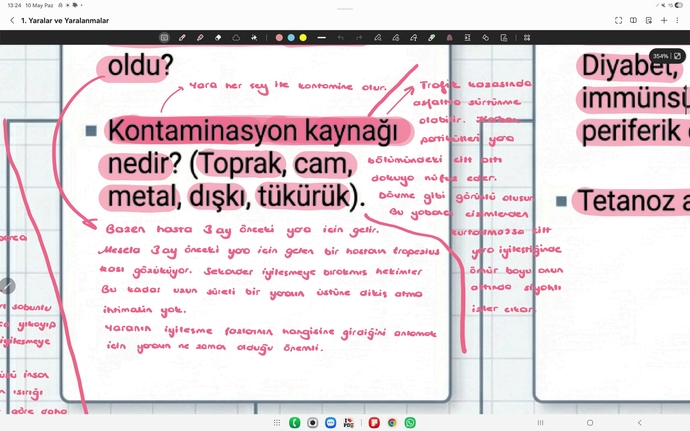Screen dimensions: 690x431
Task: Pick the yellow color swatch
Action: point(303,38)
